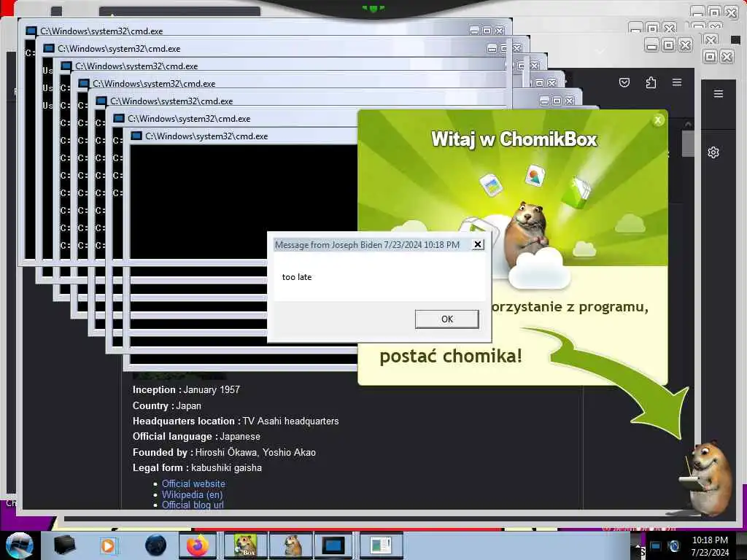This screenshot has height=560, width=747.
Task: Click 'TV Asahi headquarters' text
Action: pyautogui.click(x=290, y=421)
